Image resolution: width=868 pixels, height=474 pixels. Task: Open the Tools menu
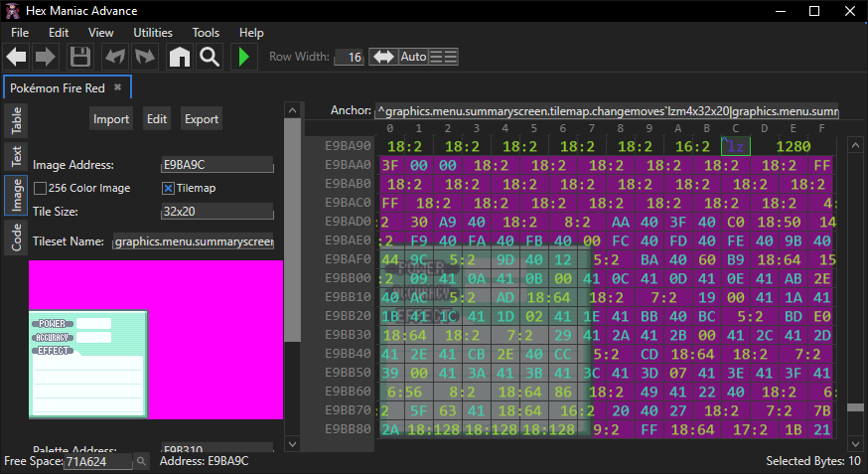click(x=206, y=33)
